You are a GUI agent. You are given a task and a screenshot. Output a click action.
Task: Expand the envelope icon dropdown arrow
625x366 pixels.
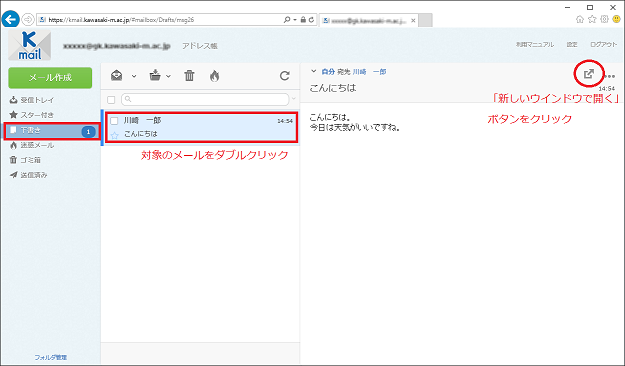click(134, 76)
